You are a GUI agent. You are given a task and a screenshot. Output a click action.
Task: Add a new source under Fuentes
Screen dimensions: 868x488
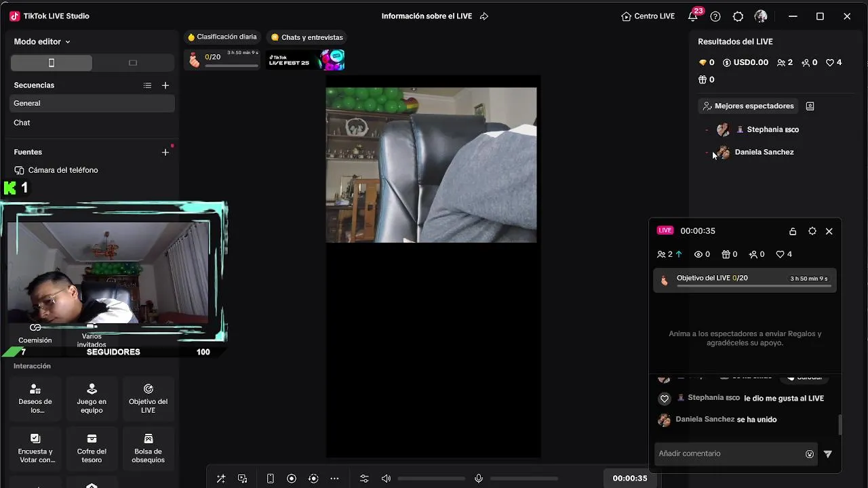pos(165,152)
